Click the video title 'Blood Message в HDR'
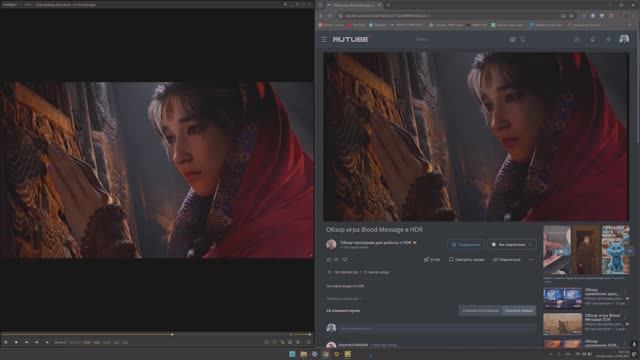 coord(374,230)
